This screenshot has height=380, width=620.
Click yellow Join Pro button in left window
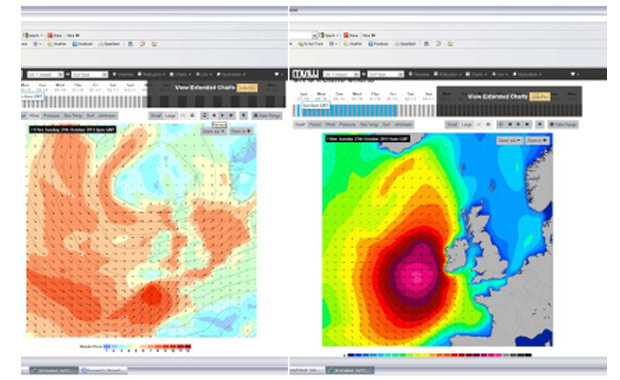click(x=247, y=88)
